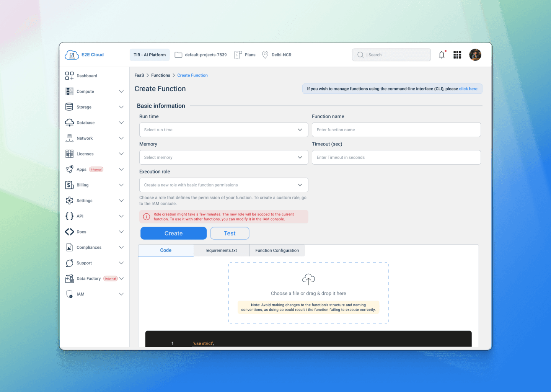Screen dimensions: 551x392
Task: Open the Dashboard menu item
Action: pos(87,76)
